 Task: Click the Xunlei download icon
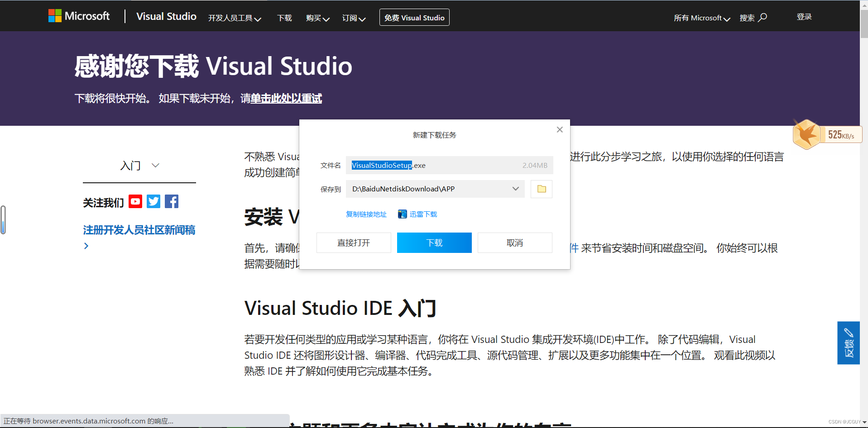[x=403, y=214]
